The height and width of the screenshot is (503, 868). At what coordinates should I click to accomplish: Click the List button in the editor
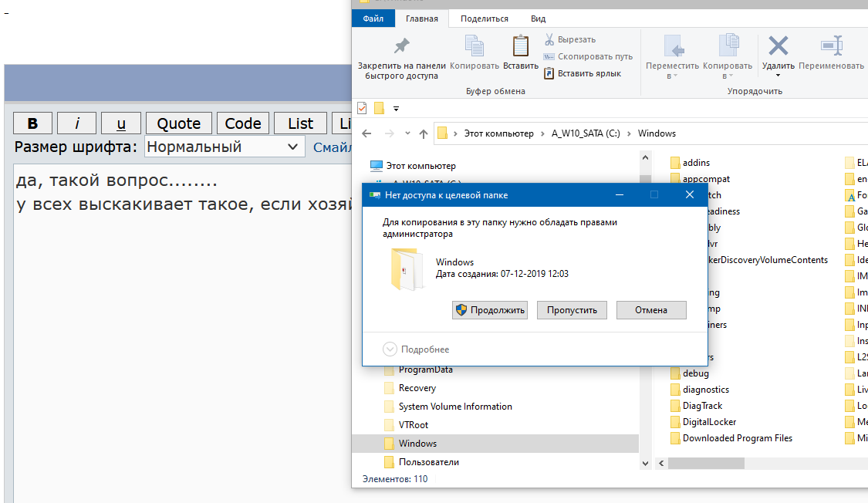301,123
